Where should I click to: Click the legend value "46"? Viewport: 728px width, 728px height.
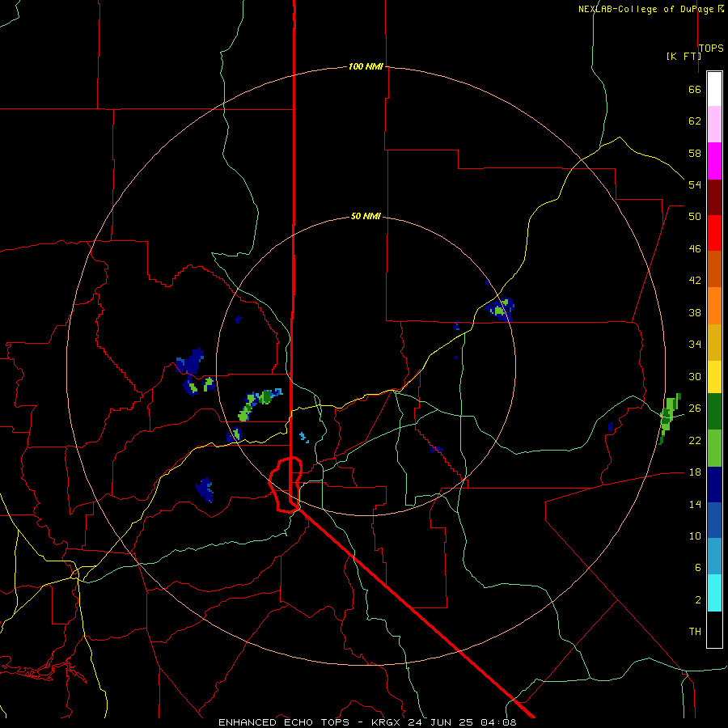(x=695, y=249)
